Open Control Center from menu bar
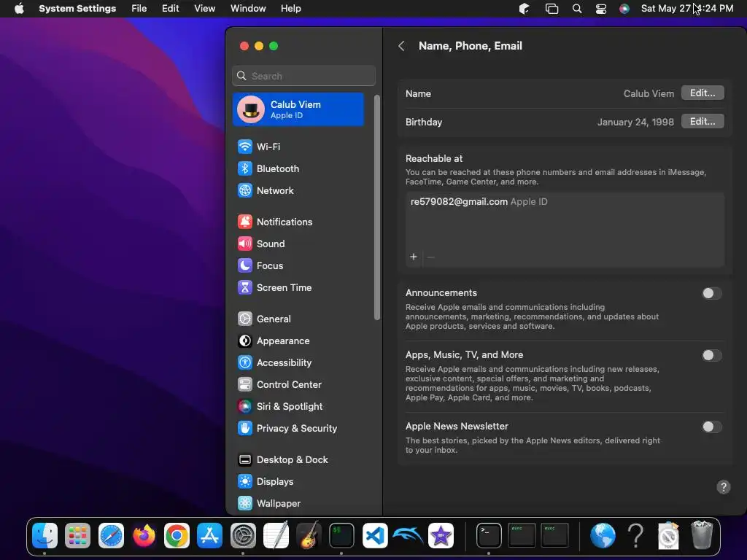Viewport: 747px width, 560px height. pyautogui.click(x=601, y=9)
